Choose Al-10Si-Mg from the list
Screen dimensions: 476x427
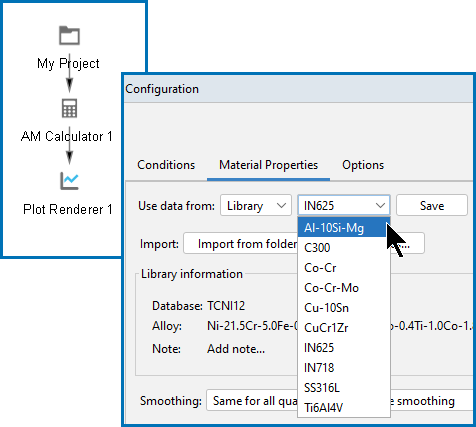coord(344,227)
